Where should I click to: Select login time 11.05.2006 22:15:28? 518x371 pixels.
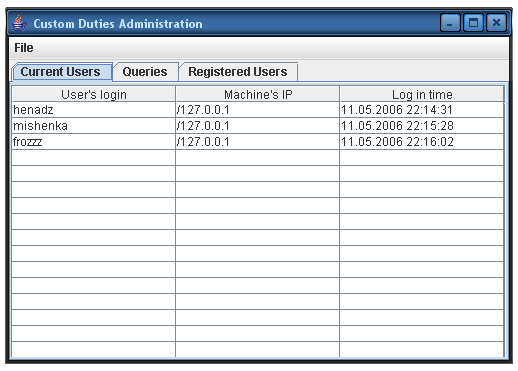422,126
